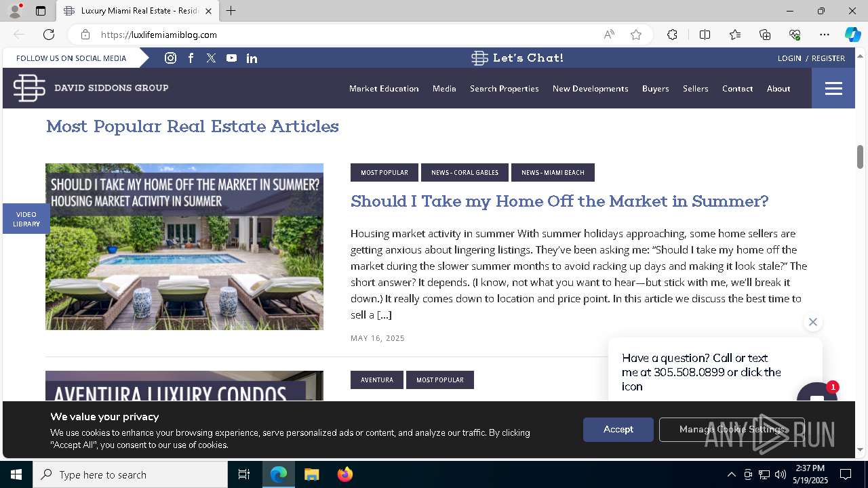Viewport: 868px width, 488px height.
Task: Select NEWS - CORAL GABLES tag
Action: tap(465, 172)
